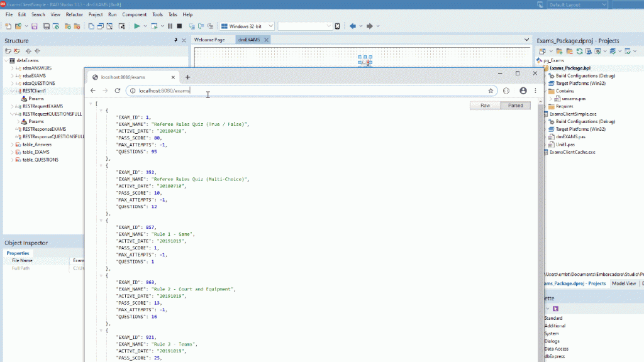Click the site information icon in the address bar
Image resolution: width=644 pixels, height=362 pixels.
[x=133, y=90]
